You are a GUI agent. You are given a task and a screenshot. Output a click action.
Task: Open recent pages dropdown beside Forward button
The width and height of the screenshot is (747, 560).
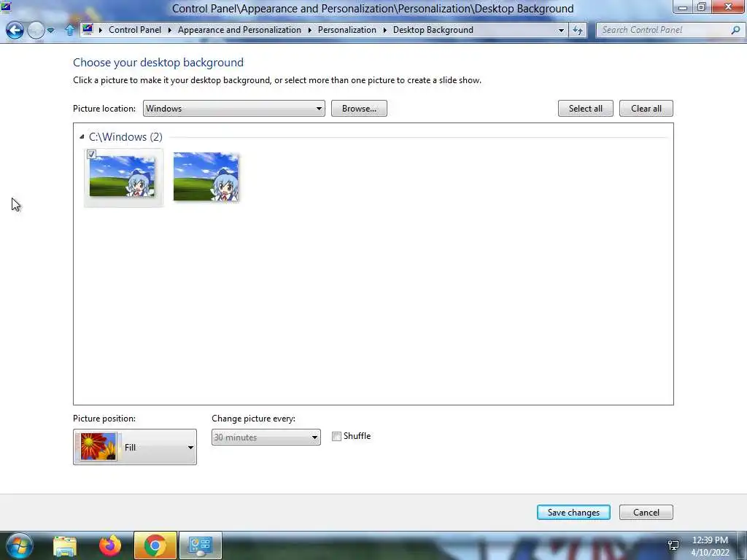[x=51, y=31]
